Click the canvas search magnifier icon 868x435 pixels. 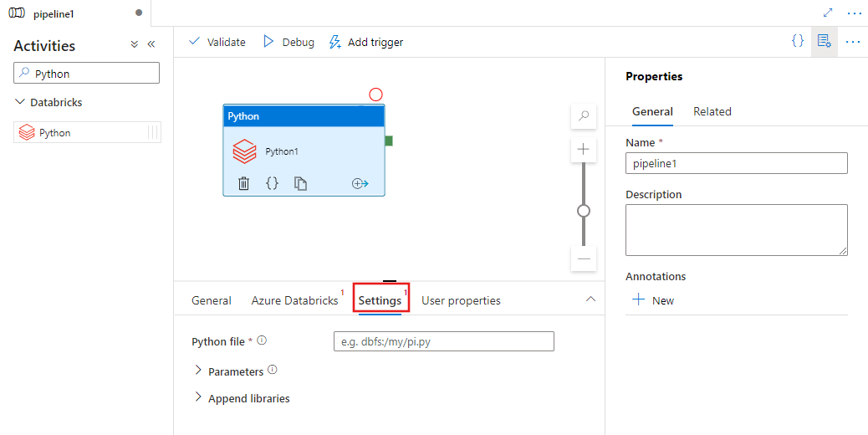coord(584,116)
